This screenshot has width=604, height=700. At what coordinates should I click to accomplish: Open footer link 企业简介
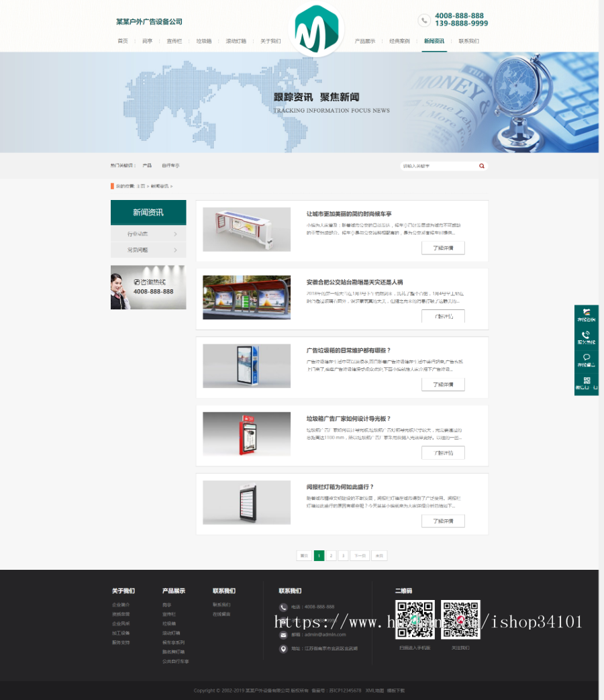pyautogui.click(x=121, y=605)
